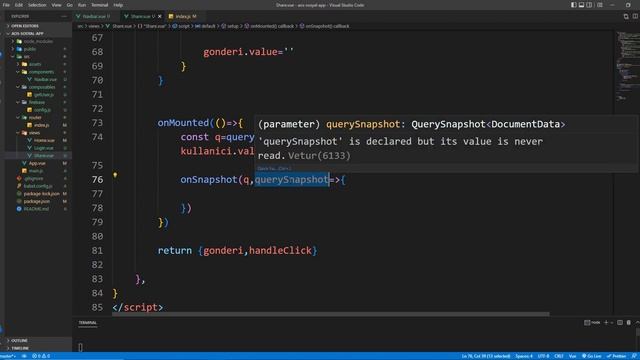Click the errors and warnings status indicator

[x=41, y=356]
